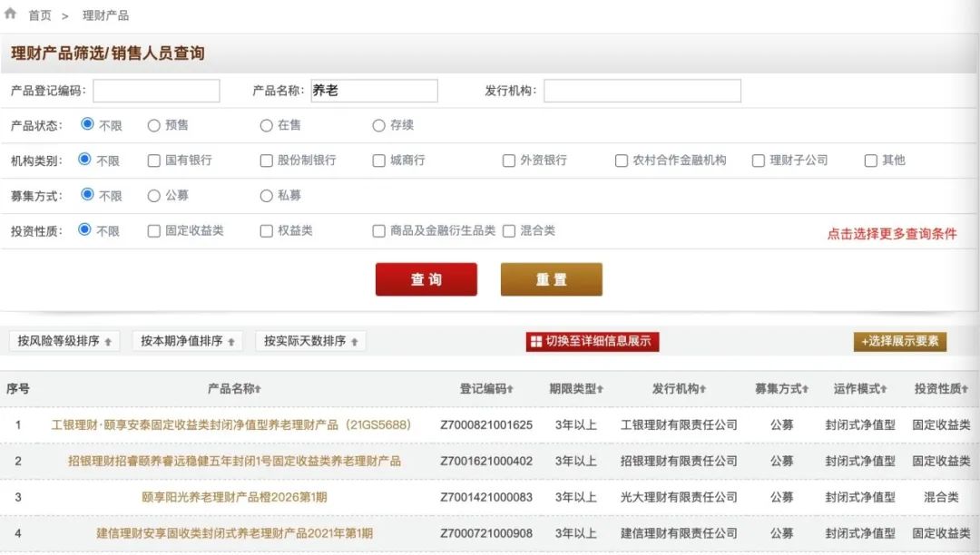
Task: Sort table by 募集方式 column header
Action: pyautogui.click(x=781, y=388)
